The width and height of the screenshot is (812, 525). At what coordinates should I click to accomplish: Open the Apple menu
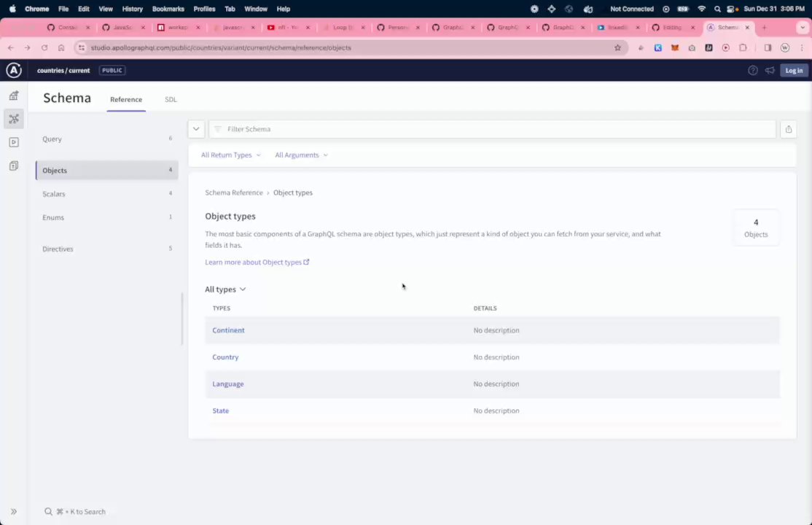click(12, 9)
